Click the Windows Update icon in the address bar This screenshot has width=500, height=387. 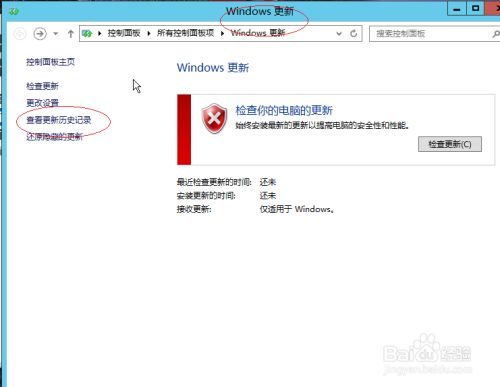(87, 33)
